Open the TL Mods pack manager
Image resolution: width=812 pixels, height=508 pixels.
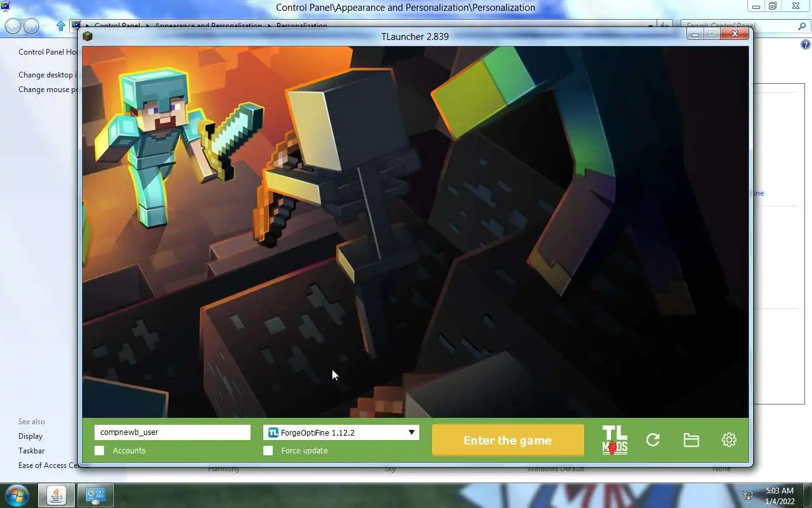click(615, 440)
